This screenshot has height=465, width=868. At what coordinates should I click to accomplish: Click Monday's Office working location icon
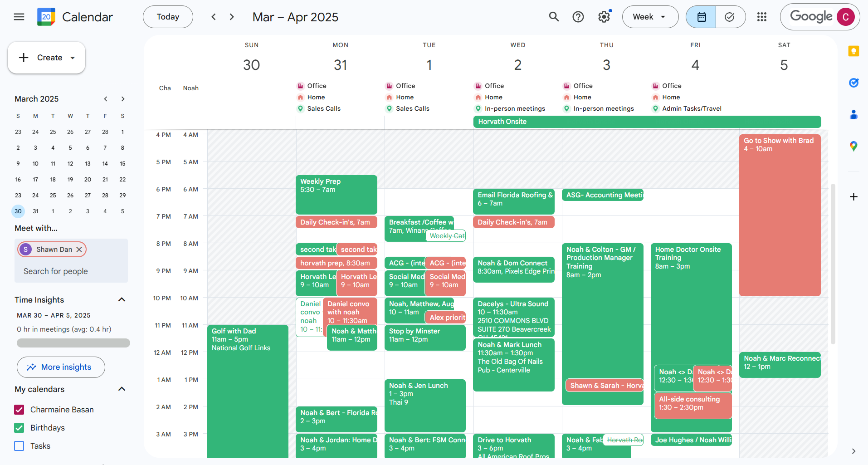[x=300, y=86]
